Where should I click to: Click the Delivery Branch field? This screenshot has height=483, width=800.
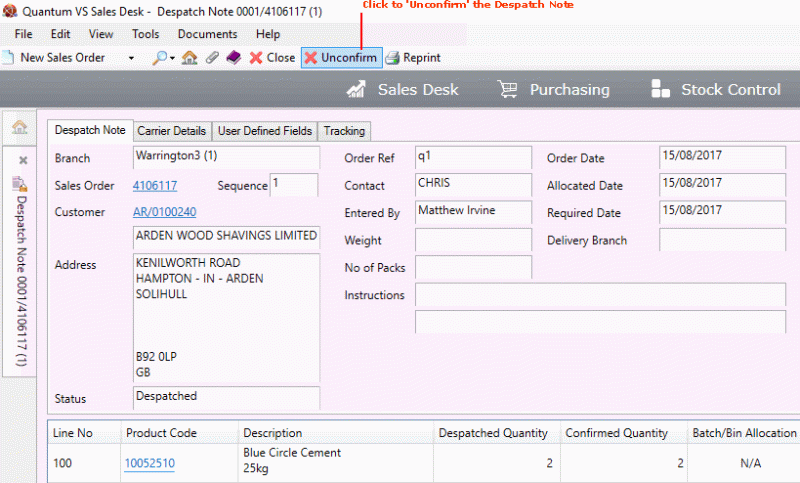click(722, 239)
